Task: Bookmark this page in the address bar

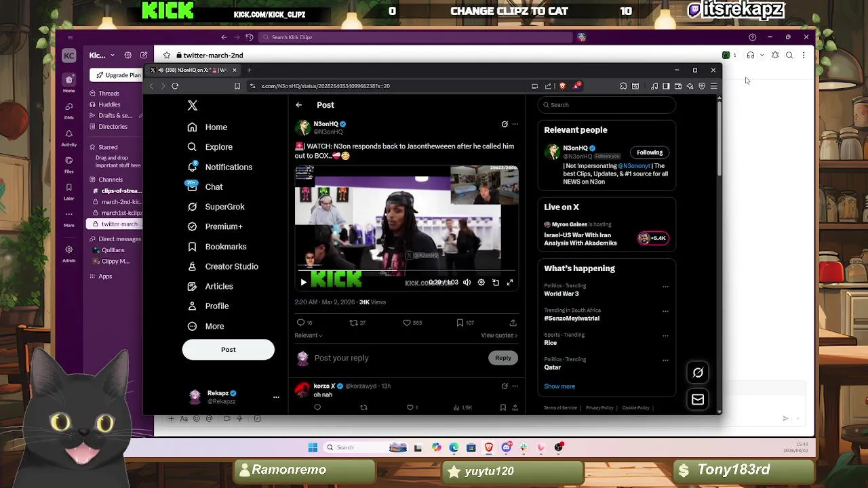Action: [x=237, y=86]
